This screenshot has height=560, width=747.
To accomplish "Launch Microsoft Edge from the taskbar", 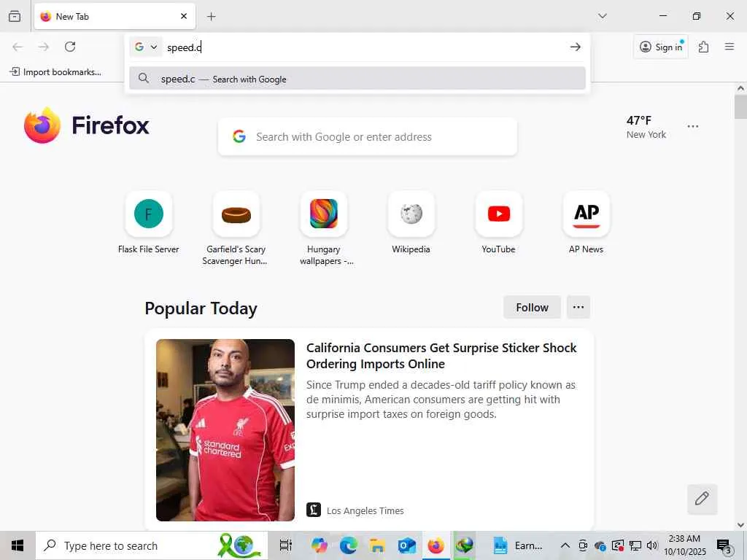I will pyautogui.click(x=348, y=545).
